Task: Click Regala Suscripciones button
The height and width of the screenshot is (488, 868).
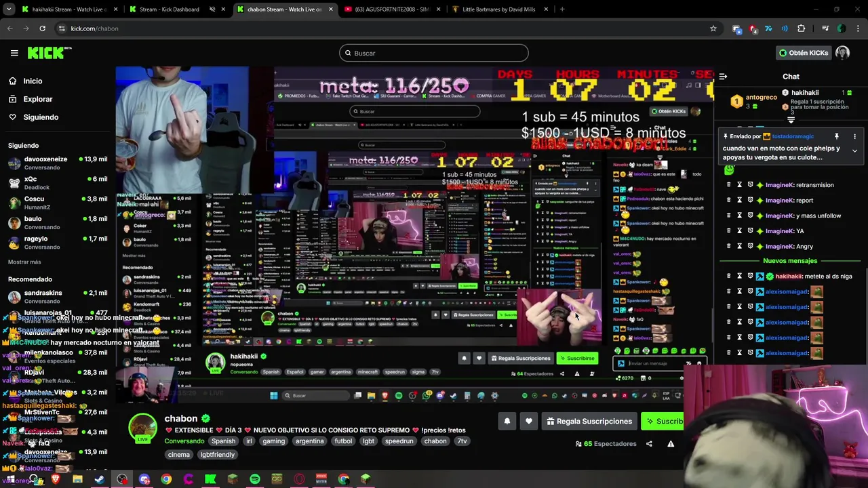Action: (x=589, y=422)
